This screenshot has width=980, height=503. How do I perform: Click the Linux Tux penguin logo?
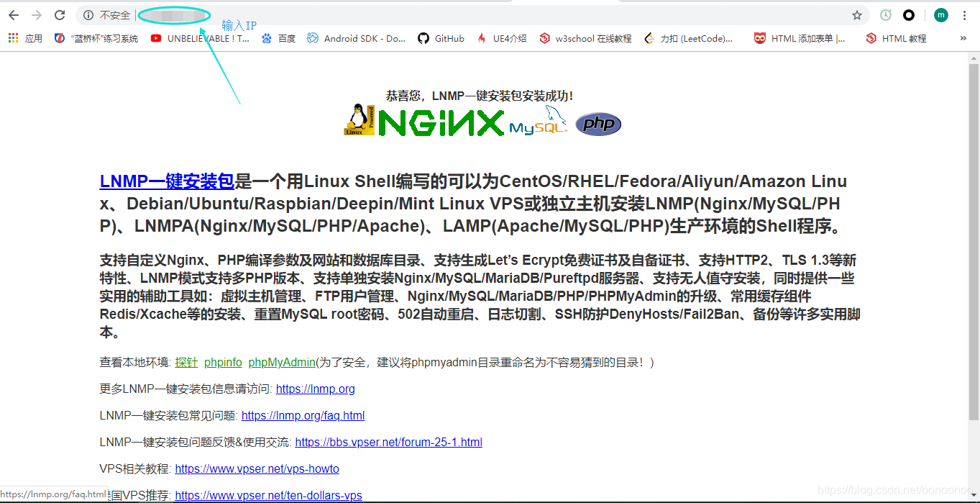360,119
